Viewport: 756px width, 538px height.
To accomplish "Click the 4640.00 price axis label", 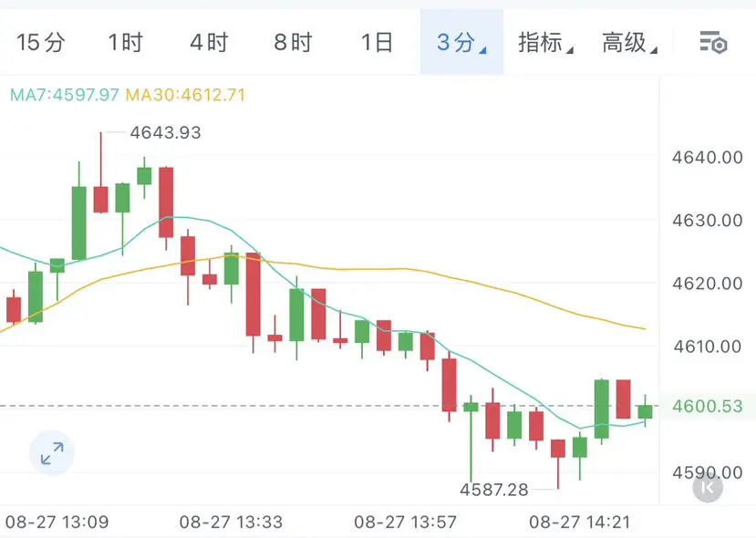I will click(x=708, y=158).
